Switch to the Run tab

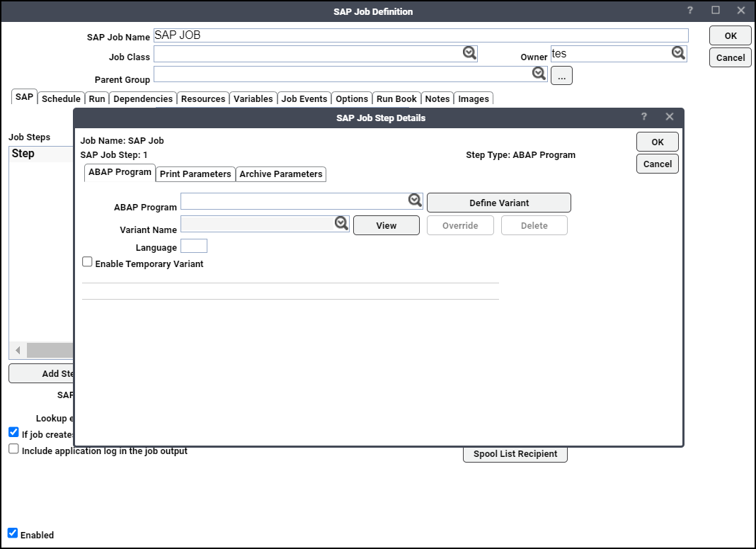[x=97, y=98]
